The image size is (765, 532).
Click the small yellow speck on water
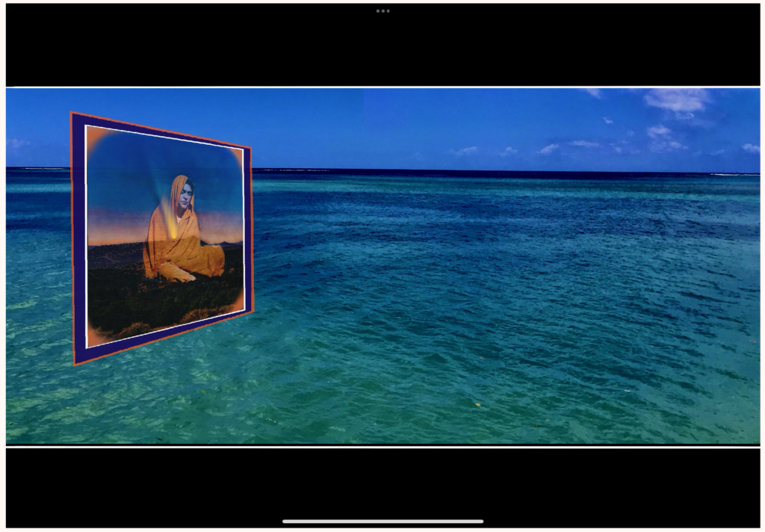[x=478, y=404]
